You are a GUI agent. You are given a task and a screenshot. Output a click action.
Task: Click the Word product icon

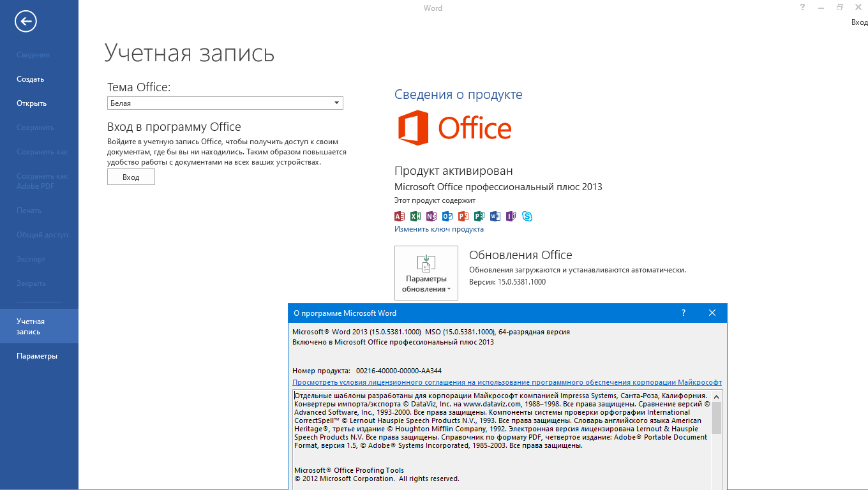(495, 216)
